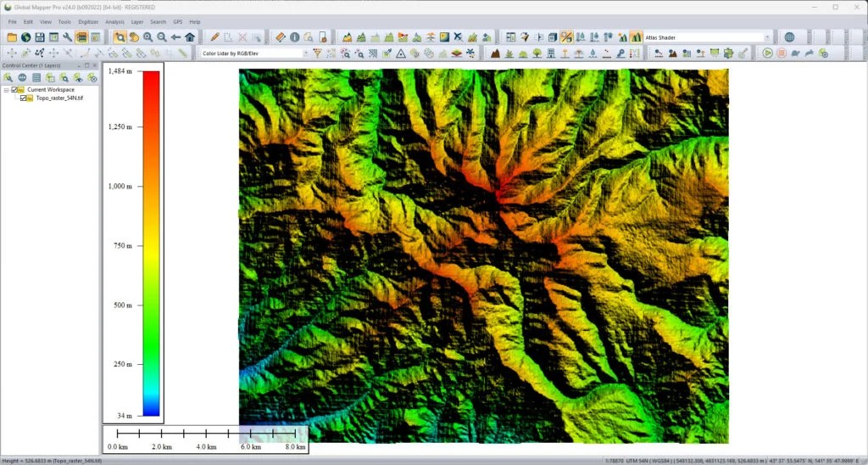Open the Edit menu
The height and width of the screenshot is (465, 868).
pos(28,22)
